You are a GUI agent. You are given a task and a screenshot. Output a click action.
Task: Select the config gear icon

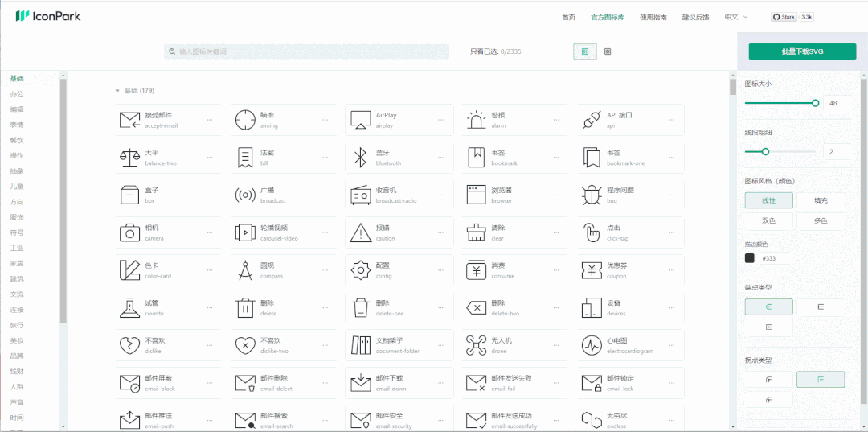(x=360, y=270)
